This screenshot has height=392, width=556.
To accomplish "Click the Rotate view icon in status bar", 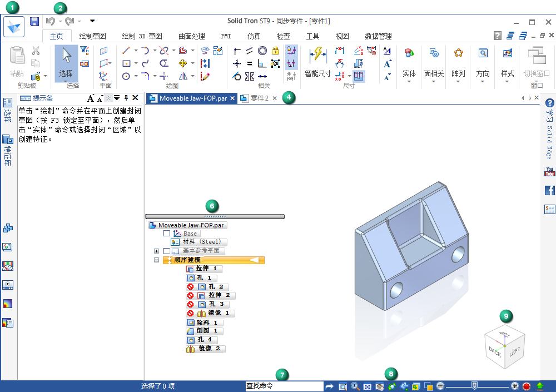I will pos(392,386).
